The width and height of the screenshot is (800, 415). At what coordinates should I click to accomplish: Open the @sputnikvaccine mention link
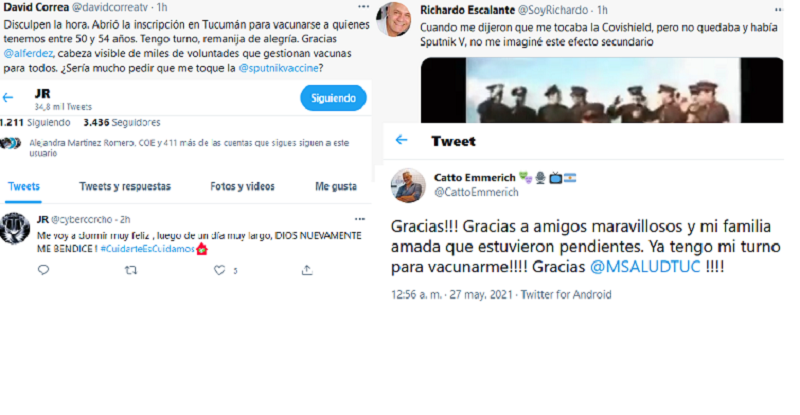[278, 68]
